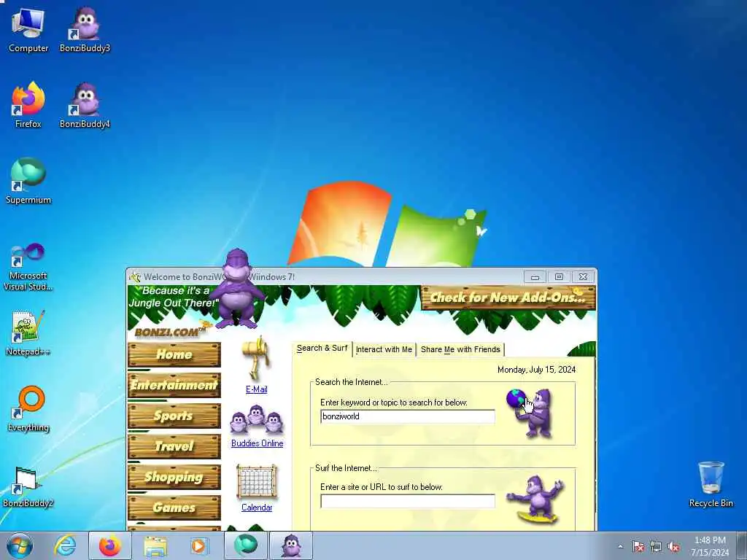Select the Recycle Bin icon
This screenshot has height=560, width=747.
[711, 485]
